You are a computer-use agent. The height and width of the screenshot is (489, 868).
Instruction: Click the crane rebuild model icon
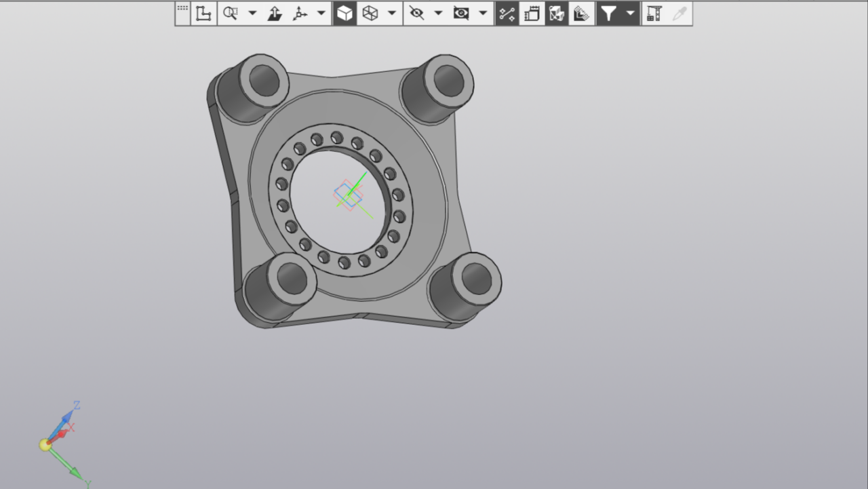coord(654,14)
